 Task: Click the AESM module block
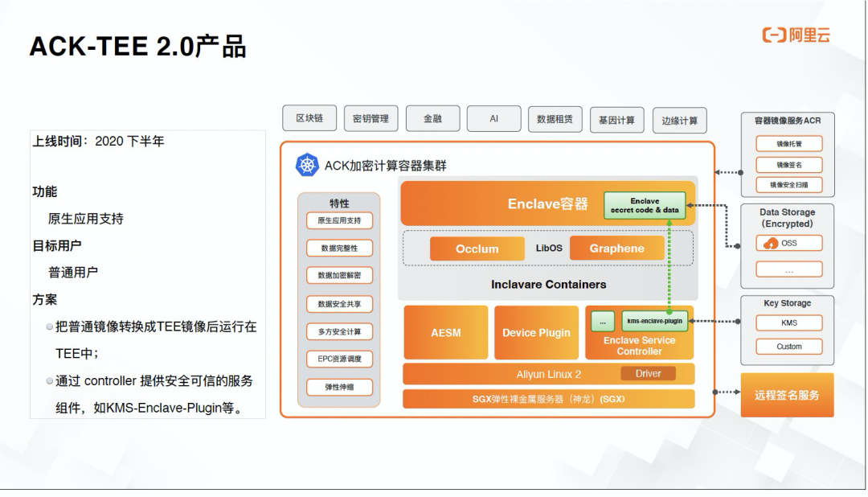(444, 332)
